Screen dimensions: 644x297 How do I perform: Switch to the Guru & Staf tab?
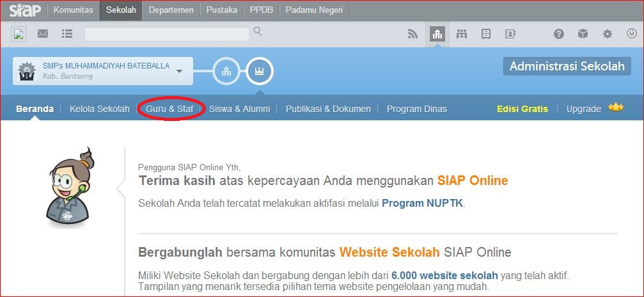click(x=169, y=109)
